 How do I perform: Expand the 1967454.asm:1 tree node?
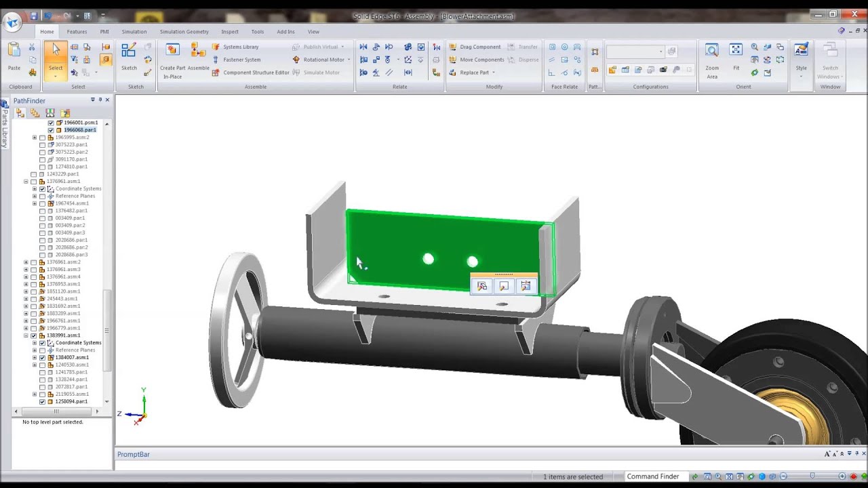coord(35,203)
